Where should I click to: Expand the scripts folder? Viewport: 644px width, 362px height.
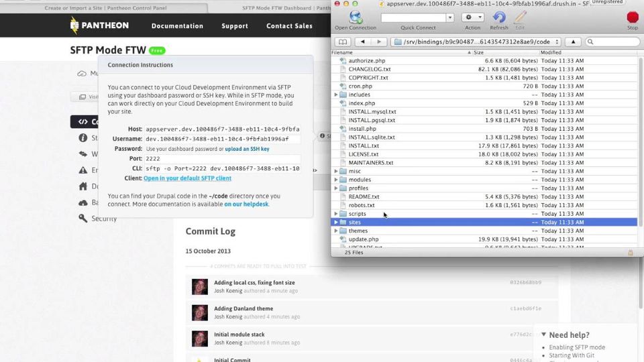pyautogui.click(x=336, y=214)
